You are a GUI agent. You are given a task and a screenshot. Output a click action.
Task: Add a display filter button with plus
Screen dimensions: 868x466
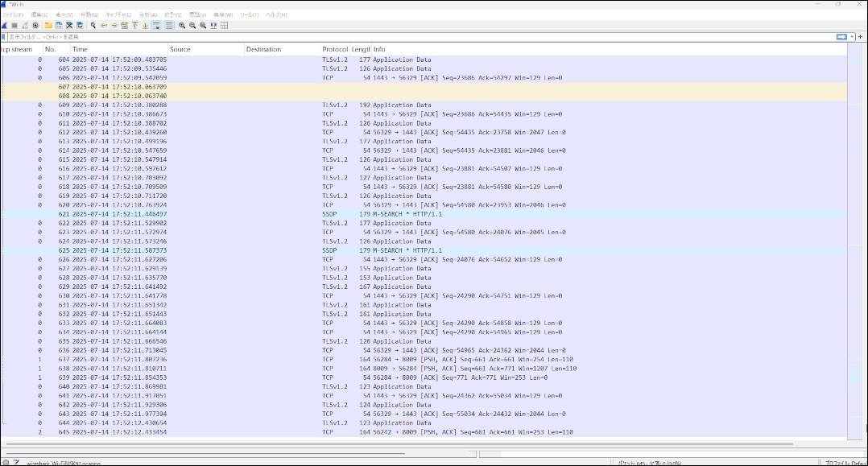tap(860, 37)
